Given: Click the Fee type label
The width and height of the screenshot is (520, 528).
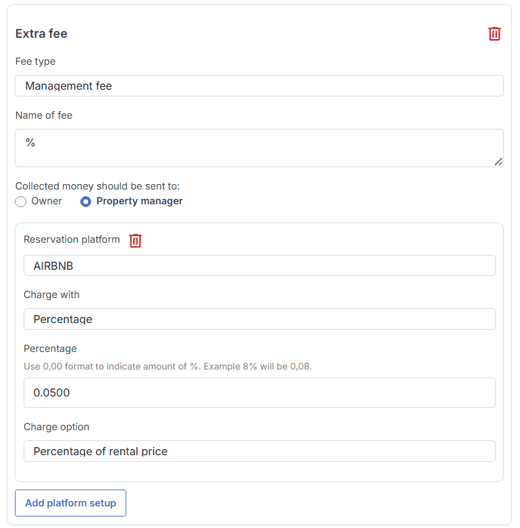Looking at the screenshot, I should pyautogui.click(x=35, y=61).
